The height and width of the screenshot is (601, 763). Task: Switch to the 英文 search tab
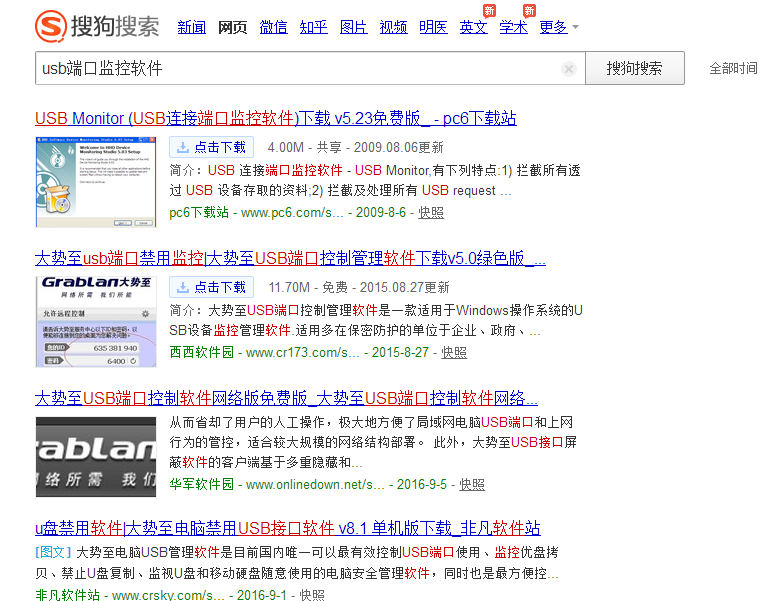click(x=473, y=27)
